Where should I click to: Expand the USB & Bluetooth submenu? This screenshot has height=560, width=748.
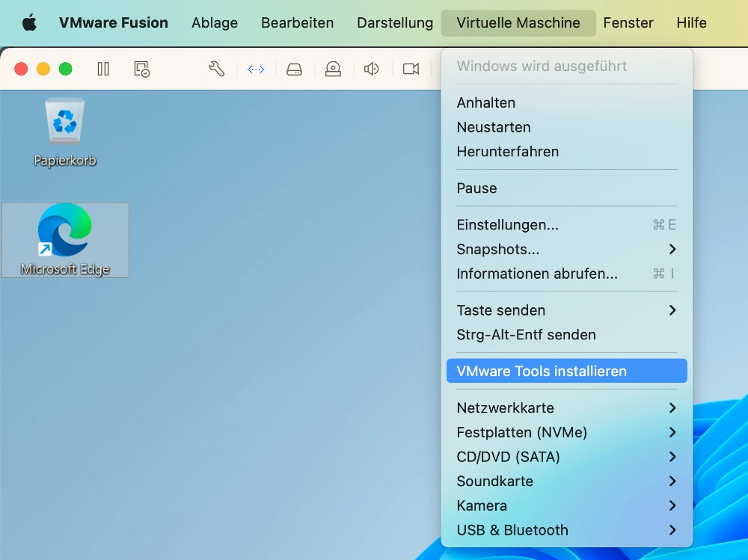(x=567, y=530)
